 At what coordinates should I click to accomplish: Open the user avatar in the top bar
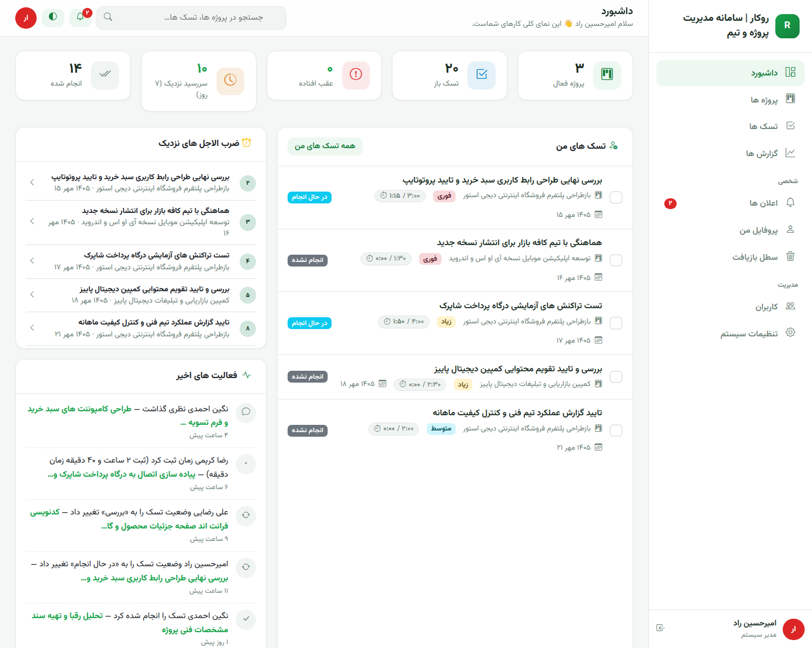[x=26, y=18]
